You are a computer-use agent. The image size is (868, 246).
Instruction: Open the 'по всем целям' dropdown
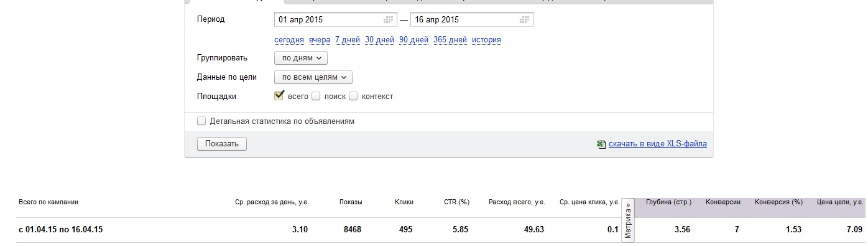click(313, 77)
